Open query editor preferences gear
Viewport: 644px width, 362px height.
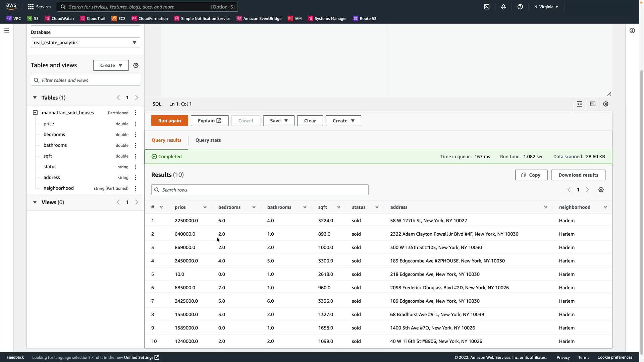[605, 104]
